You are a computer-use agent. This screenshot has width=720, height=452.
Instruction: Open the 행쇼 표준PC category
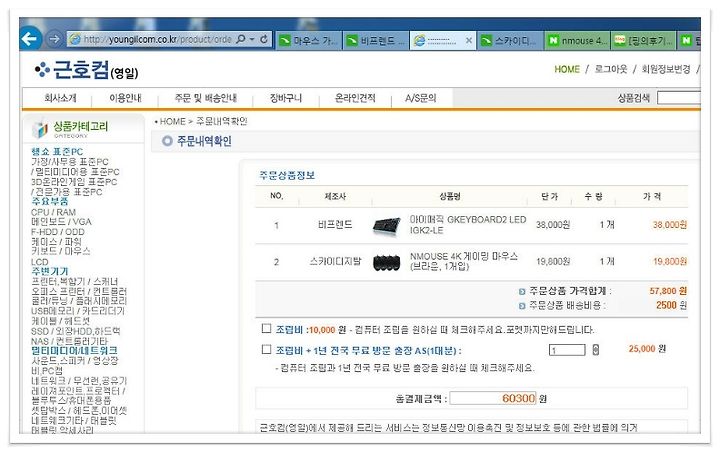(x=57, y=152)
